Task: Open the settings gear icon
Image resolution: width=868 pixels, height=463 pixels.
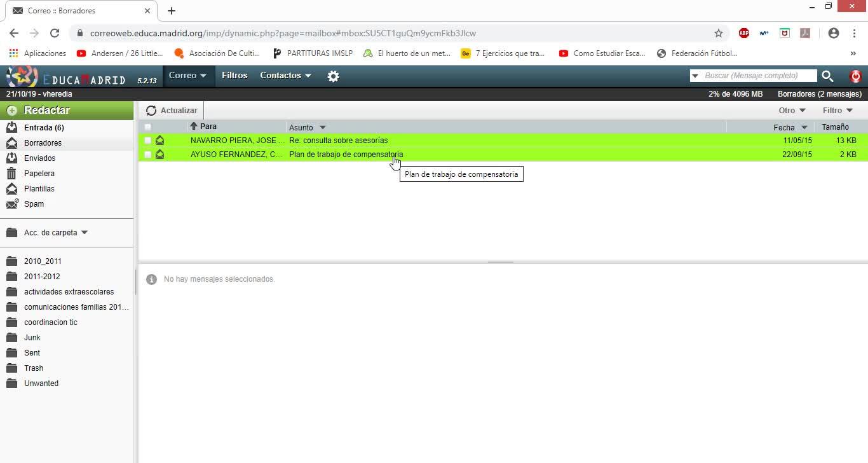Action: click(333, 76)
